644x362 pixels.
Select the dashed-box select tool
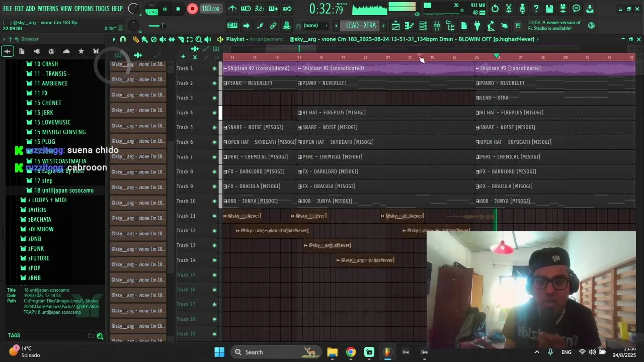(x=190, y=39)
